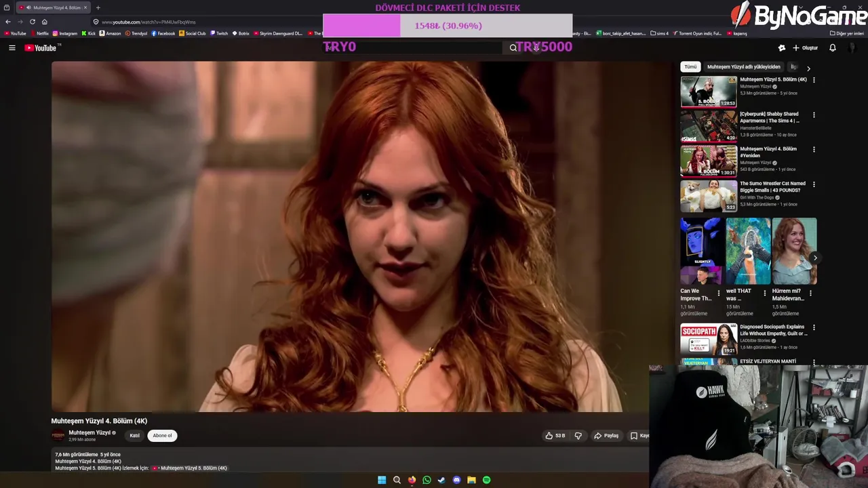Open the sims 4 bookmark folder
The height and width of the screenshot is (488, 868).
point(660,33)
